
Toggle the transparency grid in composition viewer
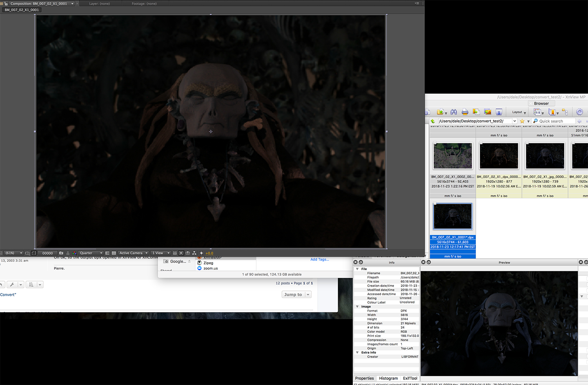pyautogui.click(x=114, y=253)
